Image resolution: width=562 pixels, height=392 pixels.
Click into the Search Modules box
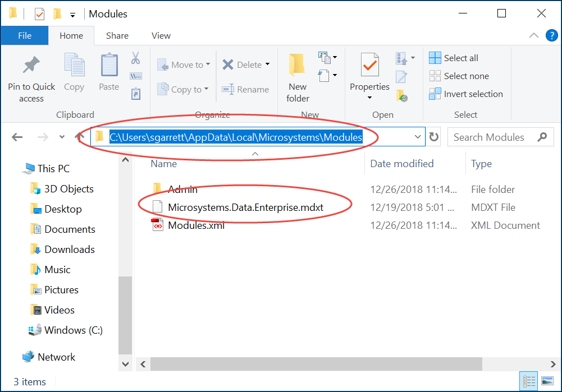(488, 137)
